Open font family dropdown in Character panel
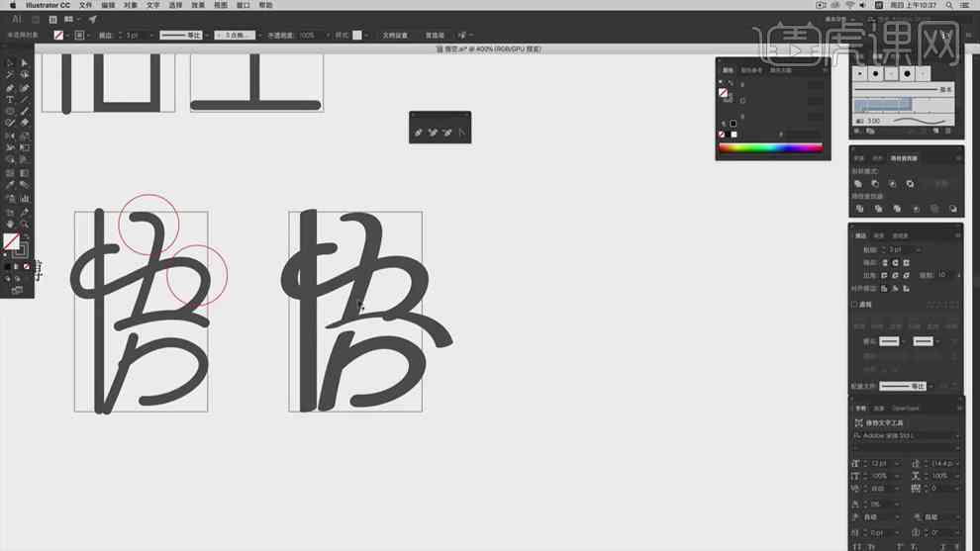This screenshot has height=551, width=980. pyautogui.click(x=957, y=435)
